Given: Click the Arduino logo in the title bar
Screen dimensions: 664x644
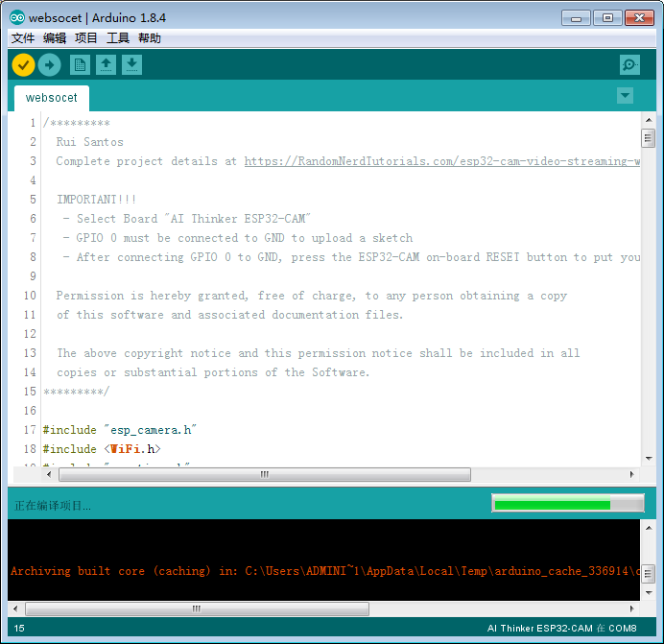Looking at the screenshot, I should pos(17,18).
